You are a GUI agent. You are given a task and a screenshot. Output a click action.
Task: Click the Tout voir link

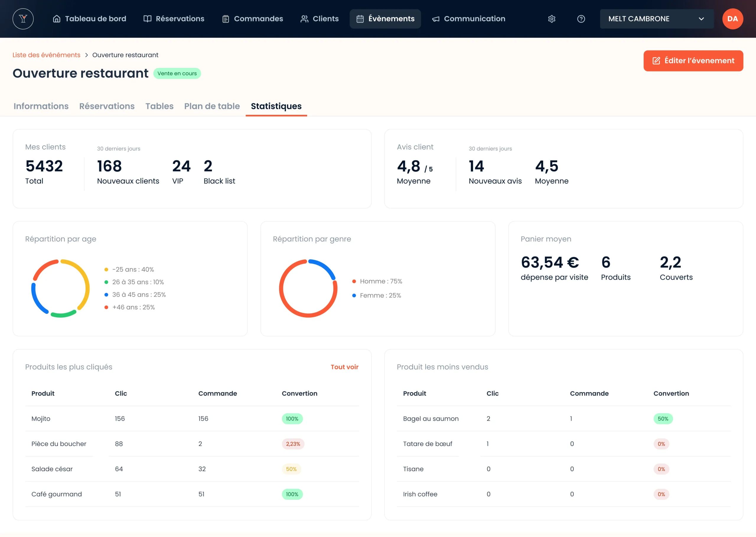pyautogui.click(x=344, y=367)
